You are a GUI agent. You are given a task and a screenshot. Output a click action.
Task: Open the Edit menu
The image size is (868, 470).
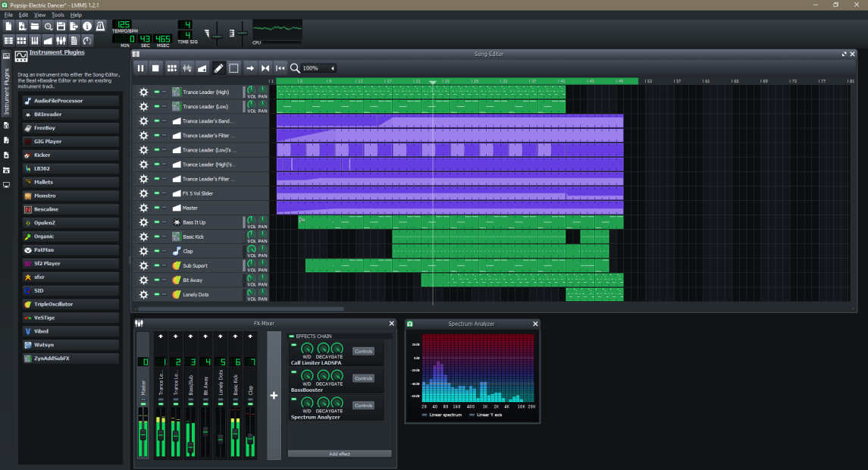23,14
